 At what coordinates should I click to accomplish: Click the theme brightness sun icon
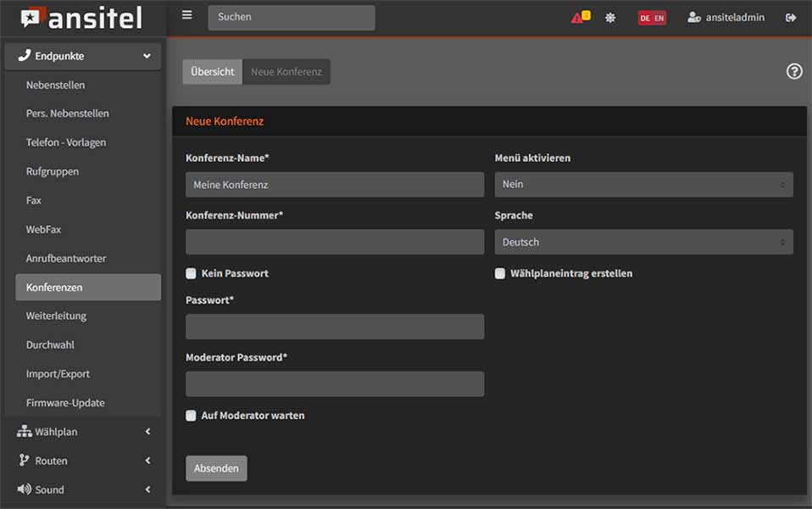pyautogui.click(x=610, y=18)
